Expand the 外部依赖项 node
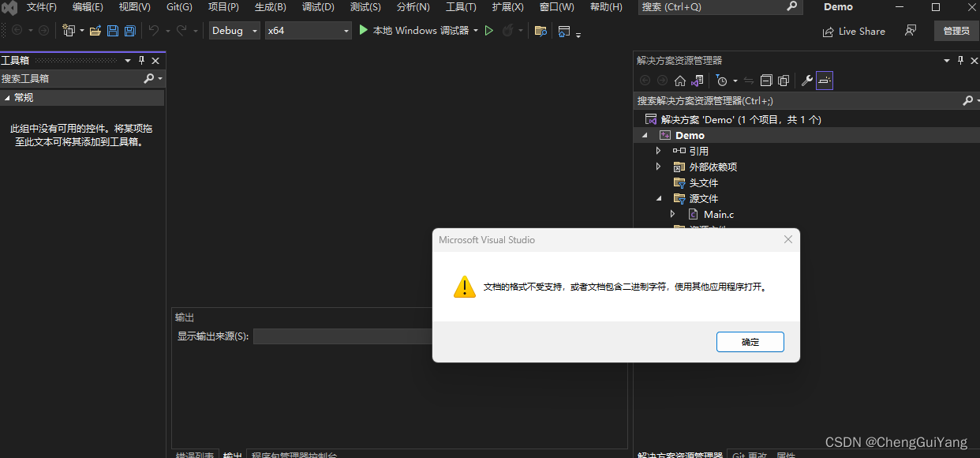The width and height of the screenshot is (980, 458). click(659, 167)
